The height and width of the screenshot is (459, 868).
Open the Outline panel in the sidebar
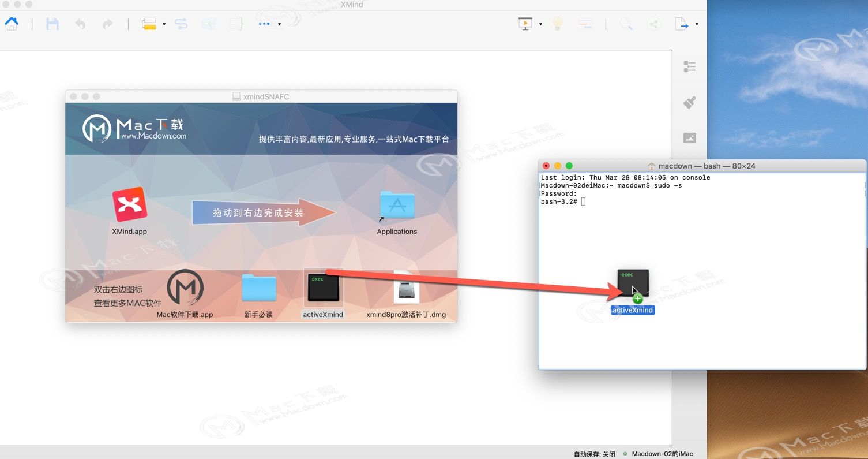[x=689, y=67]
